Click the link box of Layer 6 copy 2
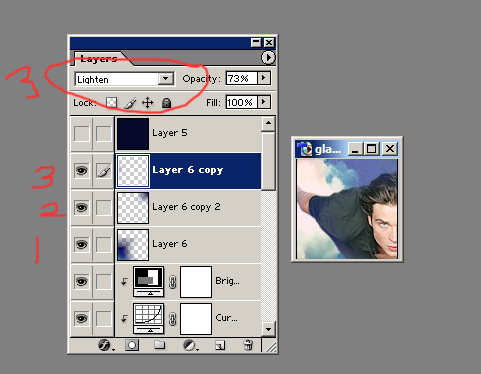This screenshot has width=481, height=374. (x=104, y=208)
